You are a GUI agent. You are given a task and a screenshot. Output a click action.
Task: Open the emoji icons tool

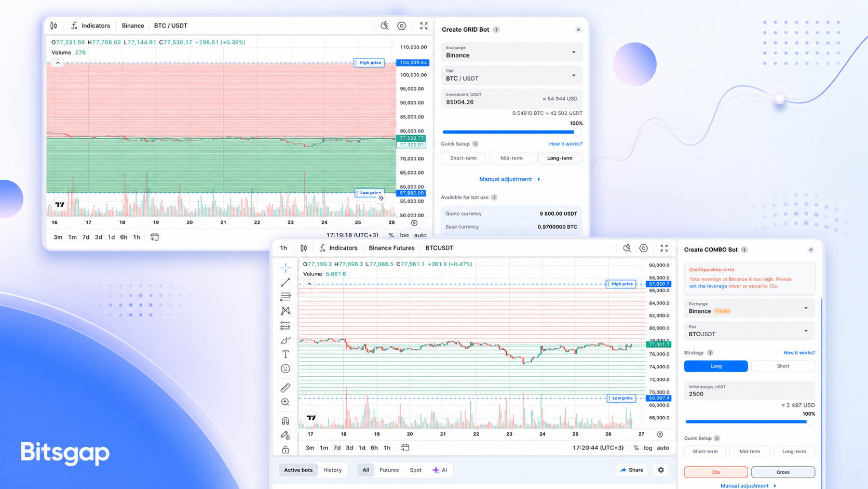pos(286,368)
